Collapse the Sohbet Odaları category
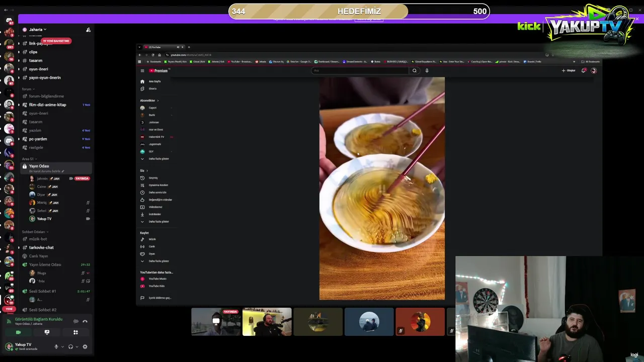The image size is (644, 362). pyautogui.click(x=35, y=232)
